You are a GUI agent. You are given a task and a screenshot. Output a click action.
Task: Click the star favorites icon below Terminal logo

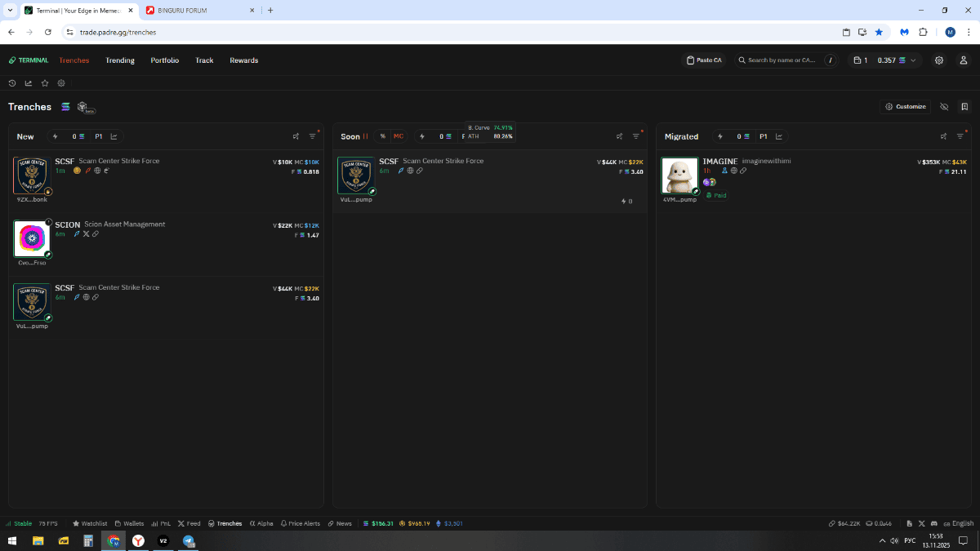pyautogui.click(x=45, y=83)
